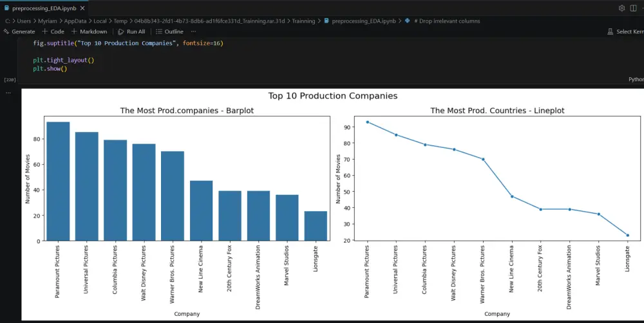Click the Marvel Studios point on lineplot
Screen dimensions: 644x323
pos(598,214)
